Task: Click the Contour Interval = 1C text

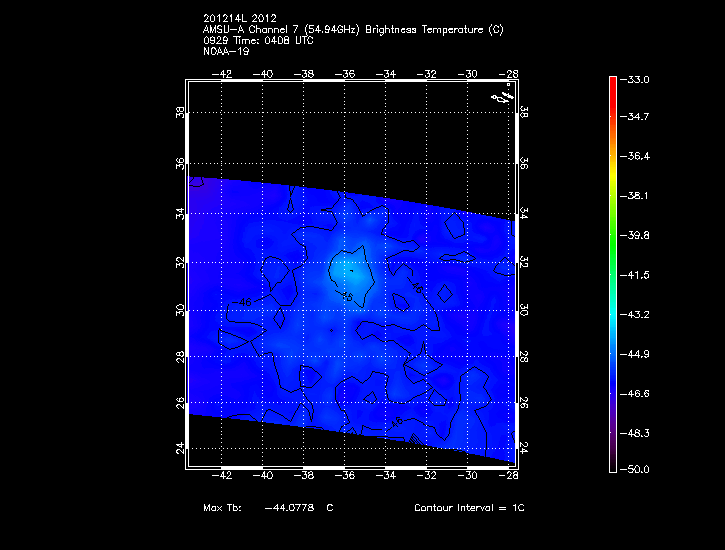Action: coord(469,508)
